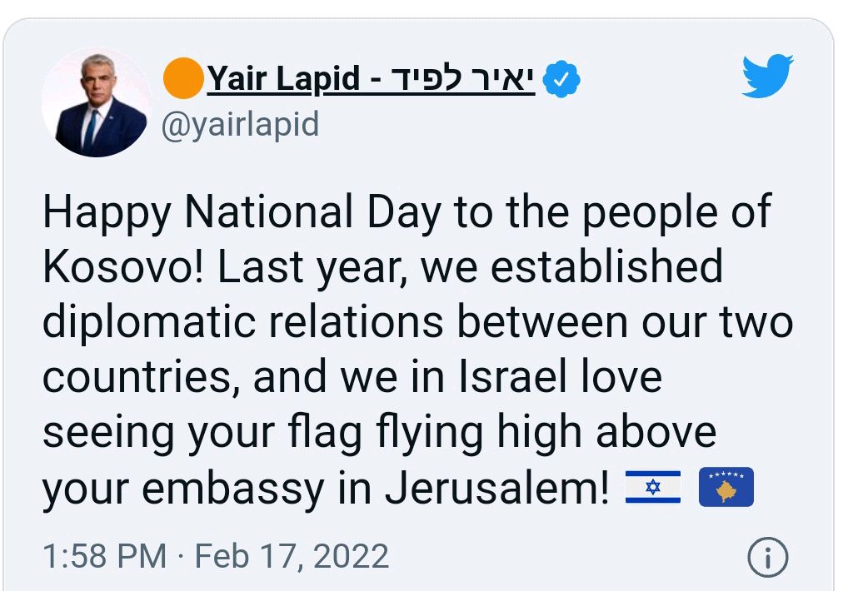The height and width of the screenshot is (591, 868).
Task: Click the Twitter bird logo
Action: click(x=767, y=77)
